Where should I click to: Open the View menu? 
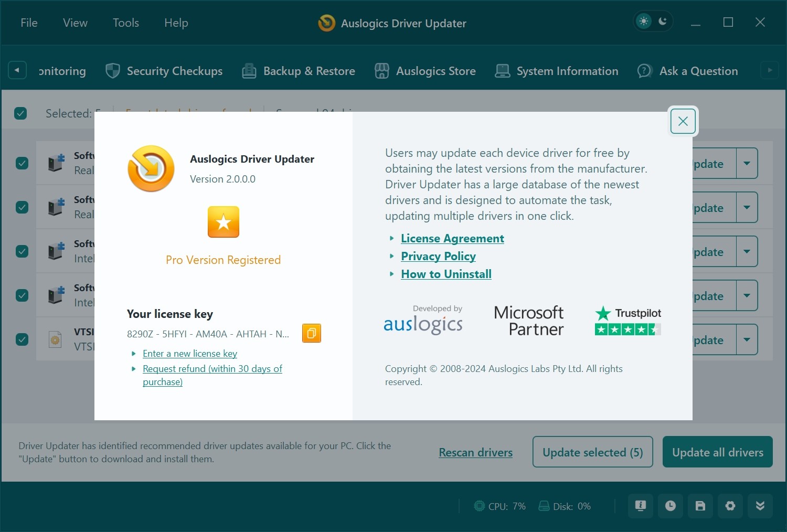(75, 23)
